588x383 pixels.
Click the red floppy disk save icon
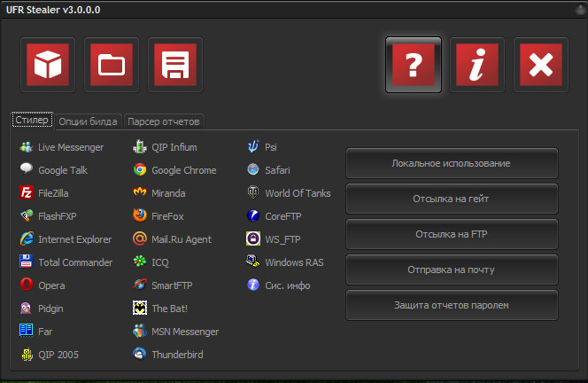[175, 65]
